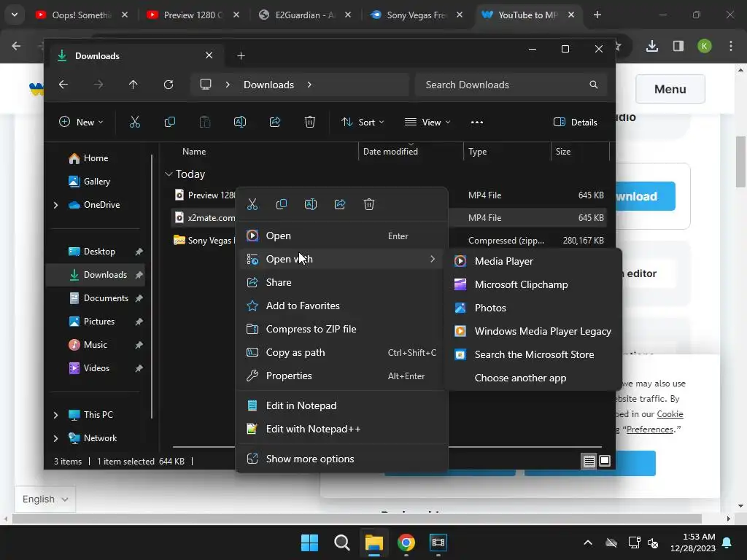Click the Copy icon in context menu
This screenshot has width=747, height=560.
[282, 205]
